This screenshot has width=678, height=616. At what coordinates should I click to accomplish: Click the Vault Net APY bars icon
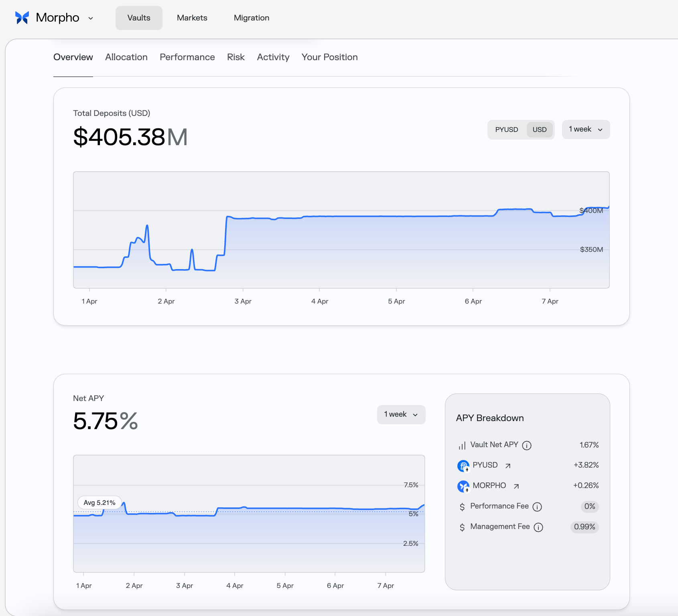pos(462,446)
